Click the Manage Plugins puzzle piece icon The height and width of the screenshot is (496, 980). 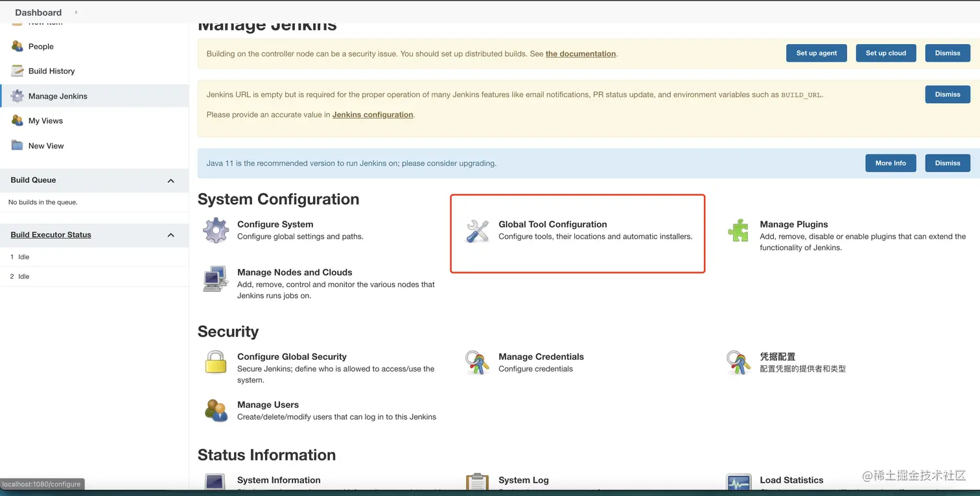[738, 231]
